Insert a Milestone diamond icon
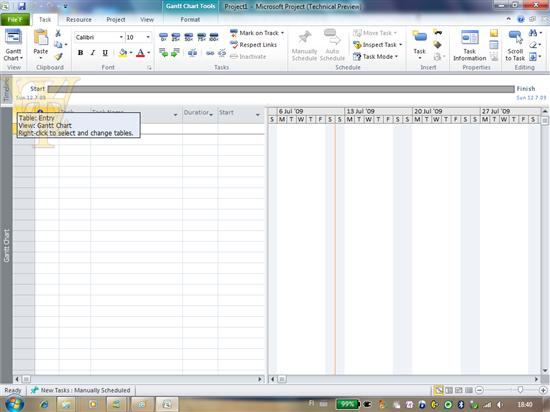Image resolution: width=550 pixels, height=412 pixels. point(437,45)
